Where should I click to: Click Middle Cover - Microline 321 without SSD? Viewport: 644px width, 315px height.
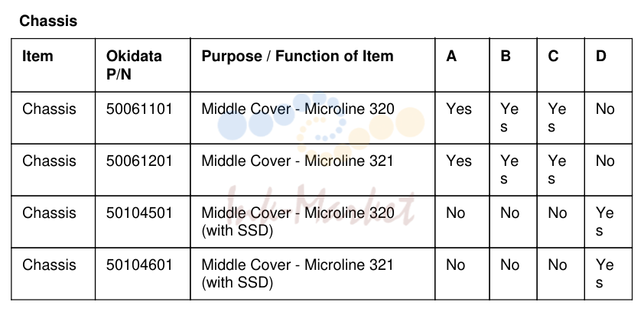click(298, 161)
